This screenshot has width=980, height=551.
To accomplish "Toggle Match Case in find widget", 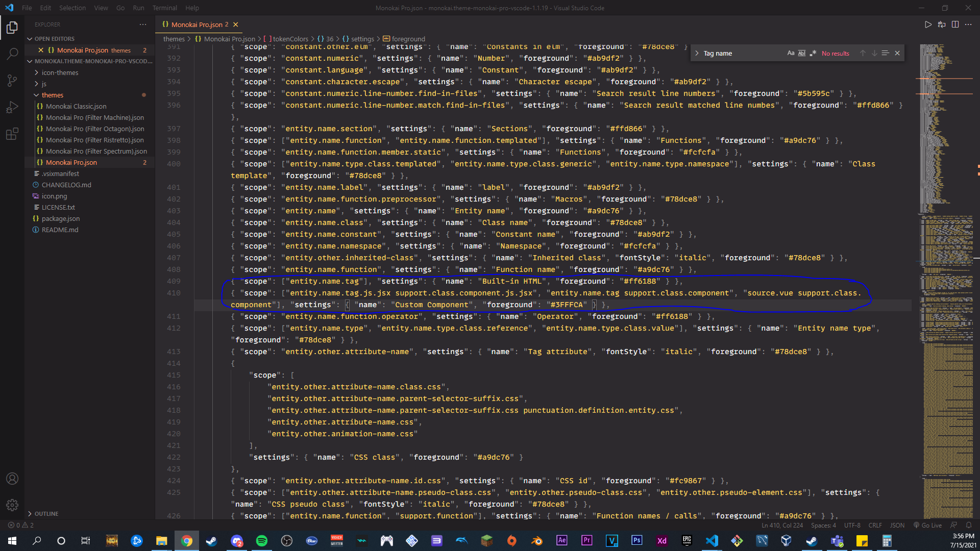I will [x=791, y=53].
